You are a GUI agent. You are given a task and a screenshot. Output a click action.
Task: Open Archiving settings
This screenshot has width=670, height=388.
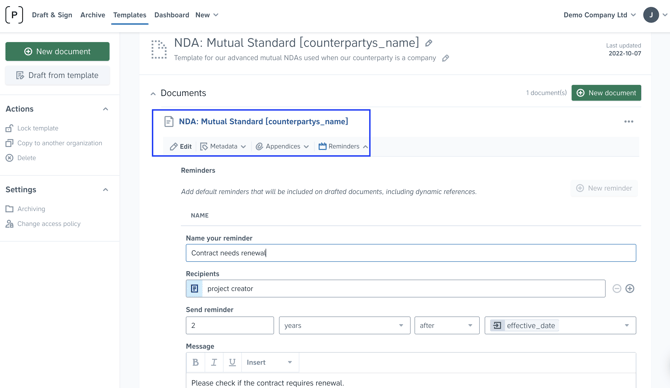tap(25, 209)
